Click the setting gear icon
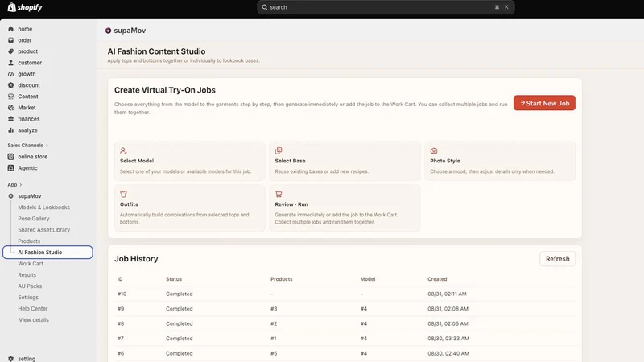The height and width of the screenshot is (362, 644). tap(10, 359)
